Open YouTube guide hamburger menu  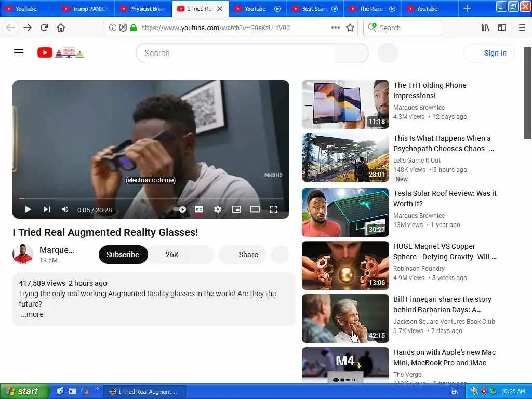[x=19, y=53]
